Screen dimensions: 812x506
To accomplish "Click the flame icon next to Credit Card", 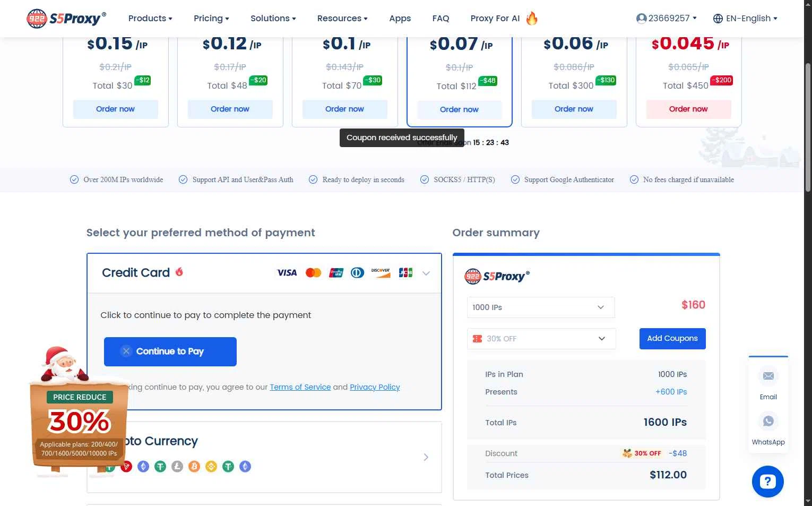I will coord(179,272).
